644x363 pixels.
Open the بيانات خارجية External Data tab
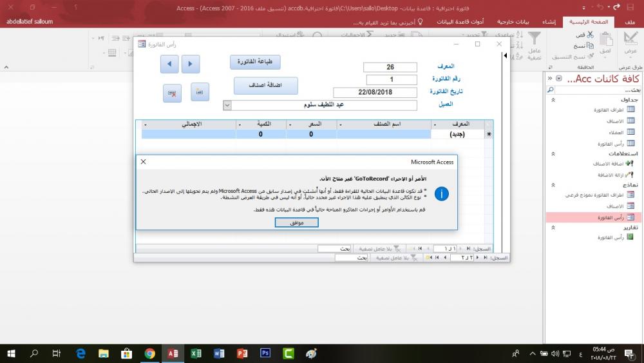513,22
